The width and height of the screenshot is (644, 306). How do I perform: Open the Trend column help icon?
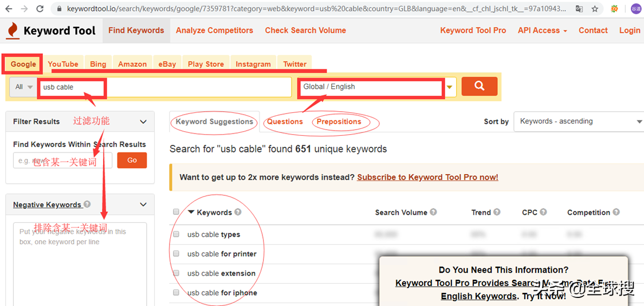[x=497, y=213]
